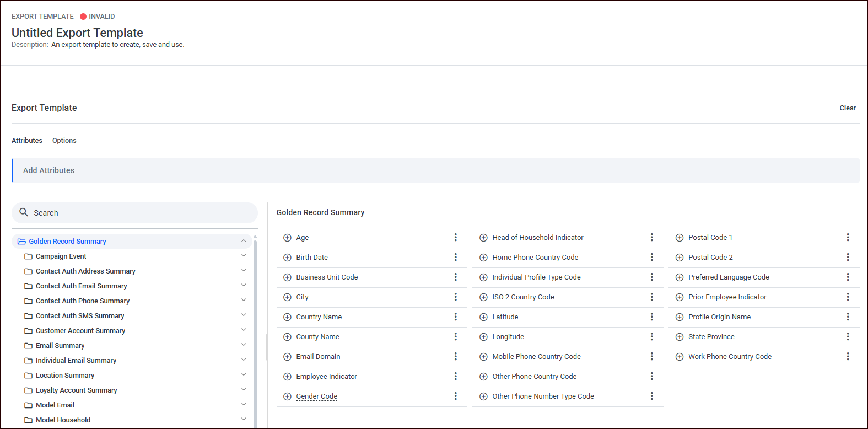Click the attribute Search field

[x=135, y=213]
